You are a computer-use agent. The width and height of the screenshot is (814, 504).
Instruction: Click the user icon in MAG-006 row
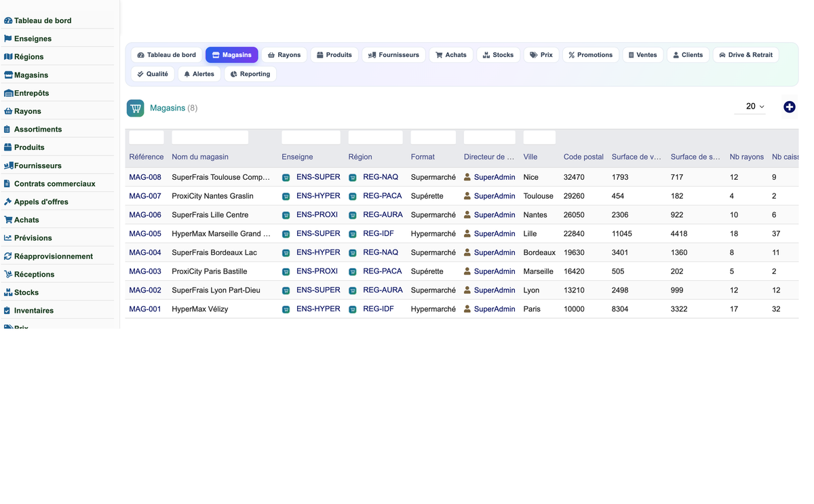(x=467, y=214)
